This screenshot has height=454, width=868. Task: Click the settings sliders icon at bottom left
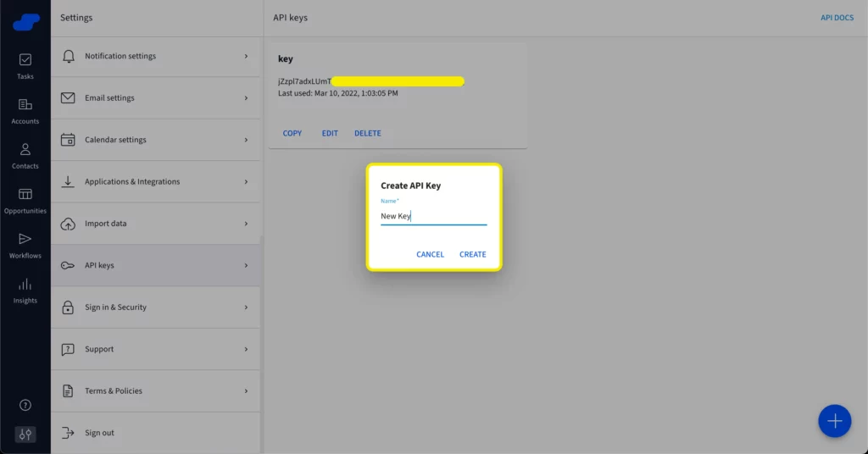coord(25,434)
